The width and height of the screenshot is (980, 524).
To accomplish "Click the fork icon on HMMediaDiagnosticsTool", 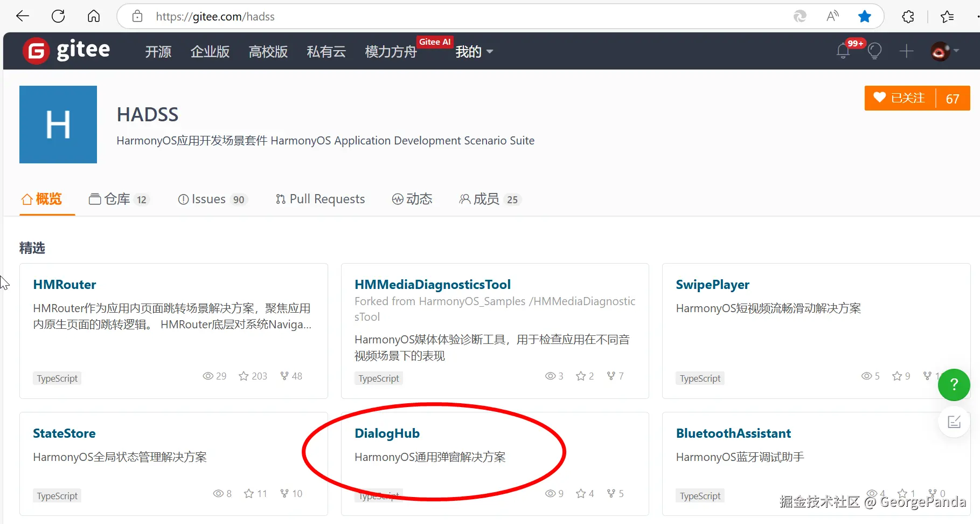I will [x=611, y=376].
